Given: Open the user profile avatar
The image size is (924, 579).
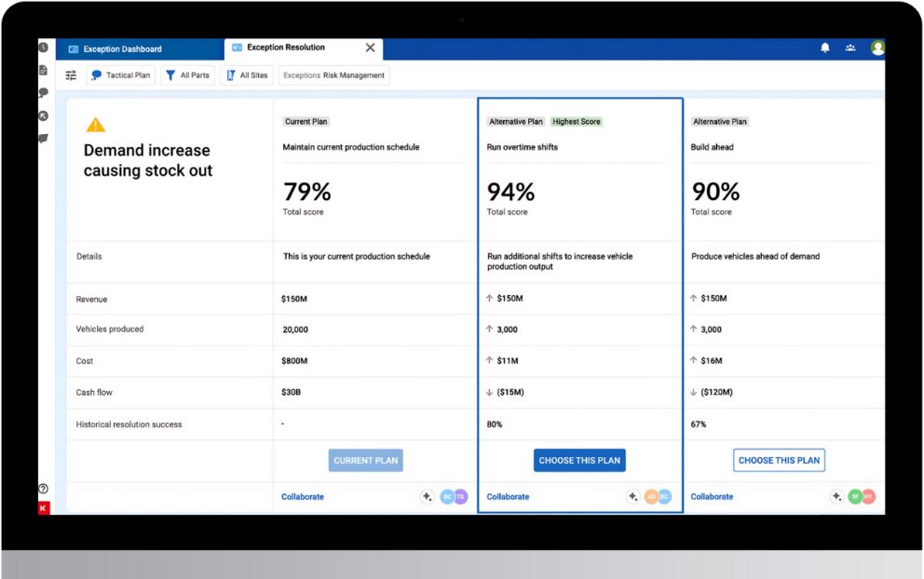Looking at the screenshot, I should click(876, 48).
